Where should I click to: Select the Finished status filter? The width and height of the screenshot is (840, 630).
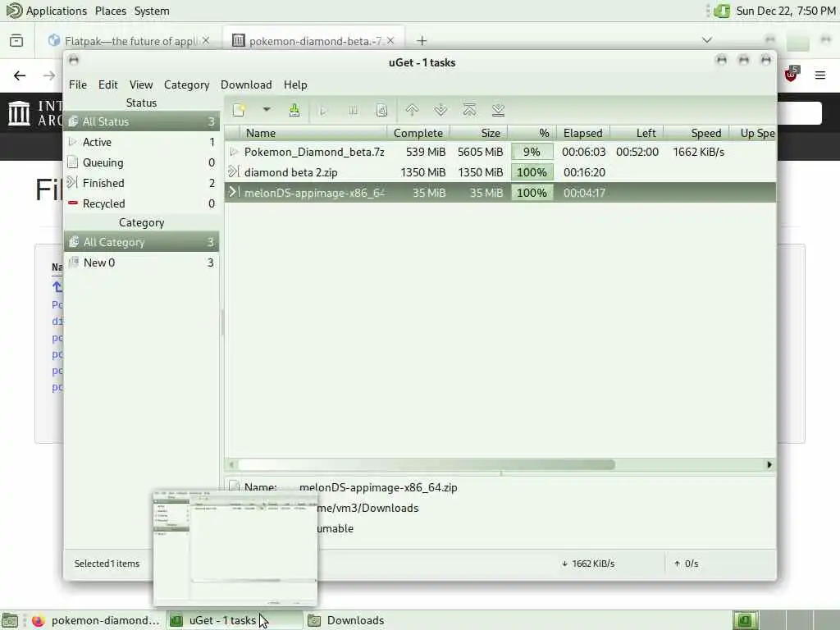(141, 183)
